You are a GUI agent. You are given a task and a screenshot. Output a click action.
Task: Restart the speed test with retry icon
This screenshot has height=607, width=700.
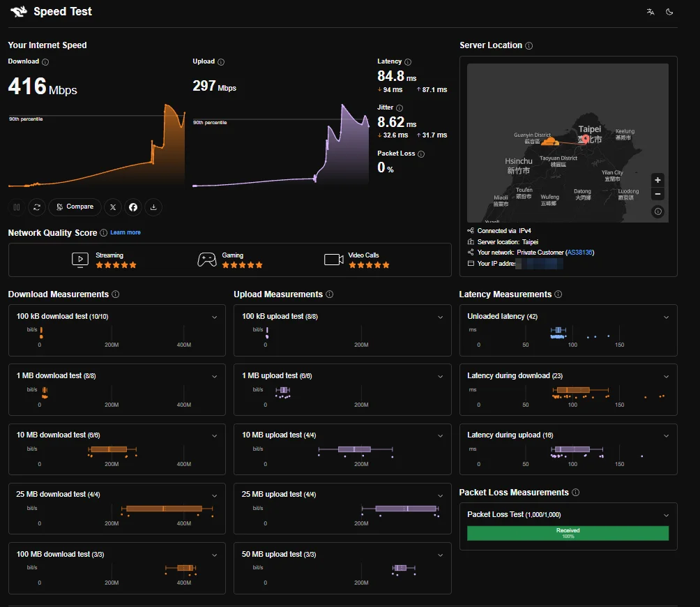37,207
